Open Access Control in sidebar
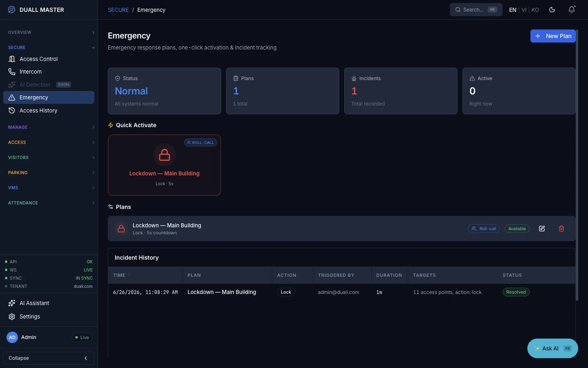 [x=49, y=59]
